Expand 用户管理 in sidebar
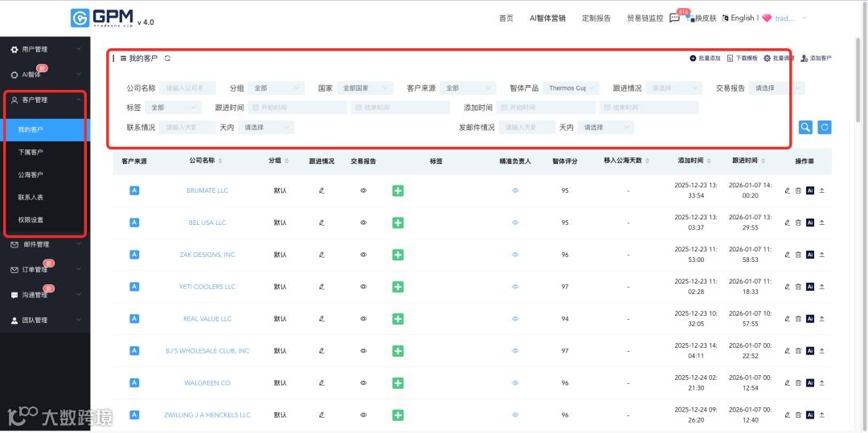Viewport: 868px width, 433px height. tap(45, 49)
